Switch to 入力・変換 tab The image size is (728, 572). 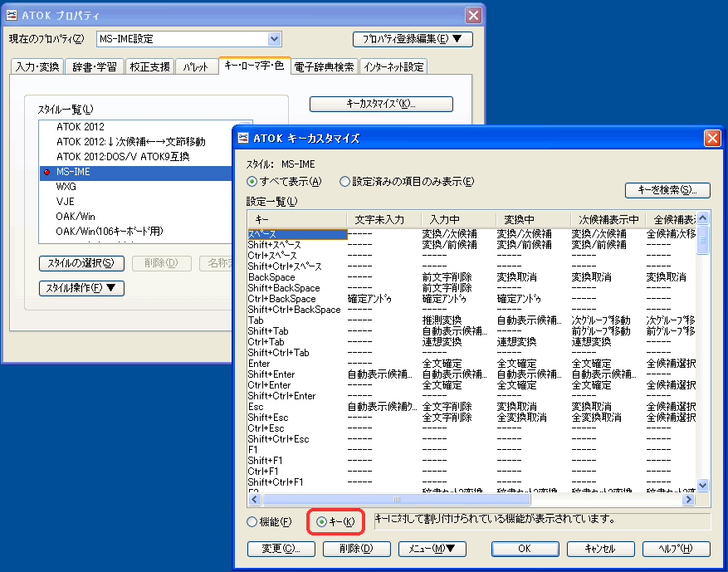(x=37, y=67)
